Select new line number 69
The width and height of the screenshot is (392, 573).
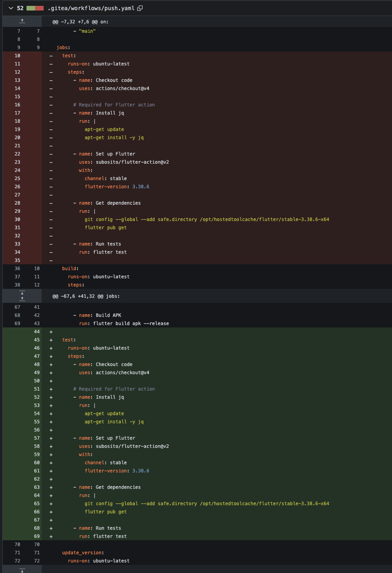click(37, 536)
